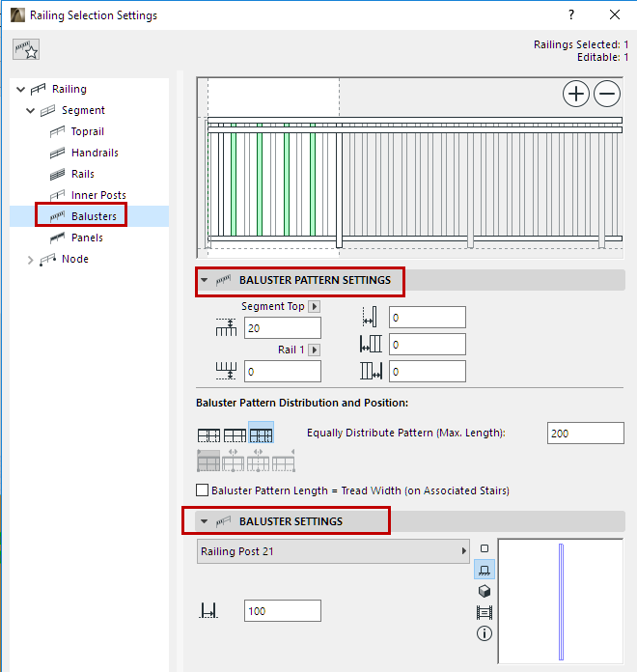The height and width of the screenshot is (672, 637).
Task: Select end-aligned pattern position icon
Action: [283, 461]
